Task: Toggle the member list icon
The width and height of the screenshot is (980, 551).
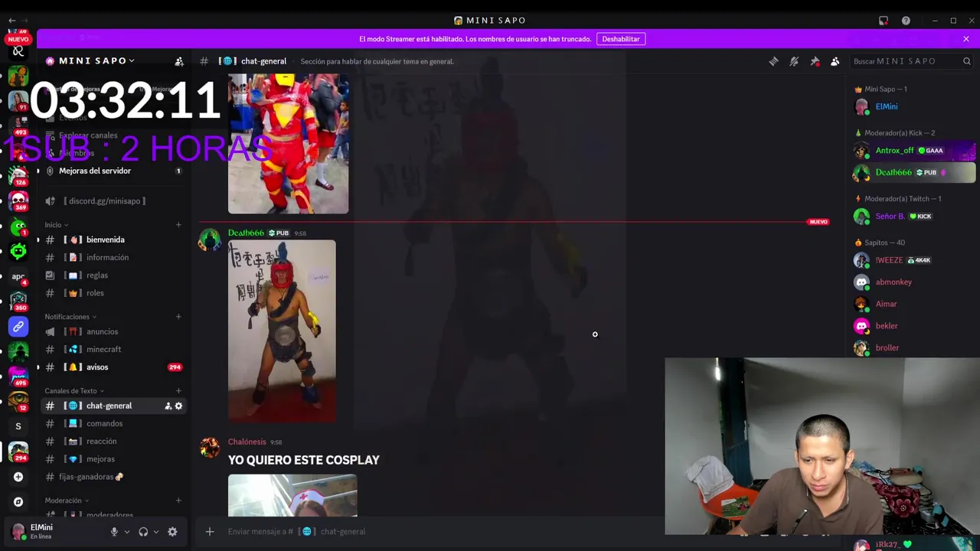Action: [835, 61]
